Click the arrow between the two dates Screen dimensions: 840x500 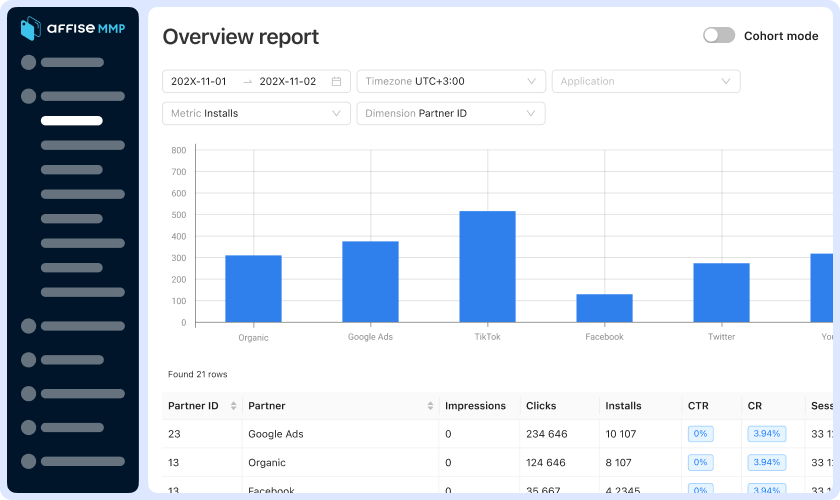pos(248,81)
